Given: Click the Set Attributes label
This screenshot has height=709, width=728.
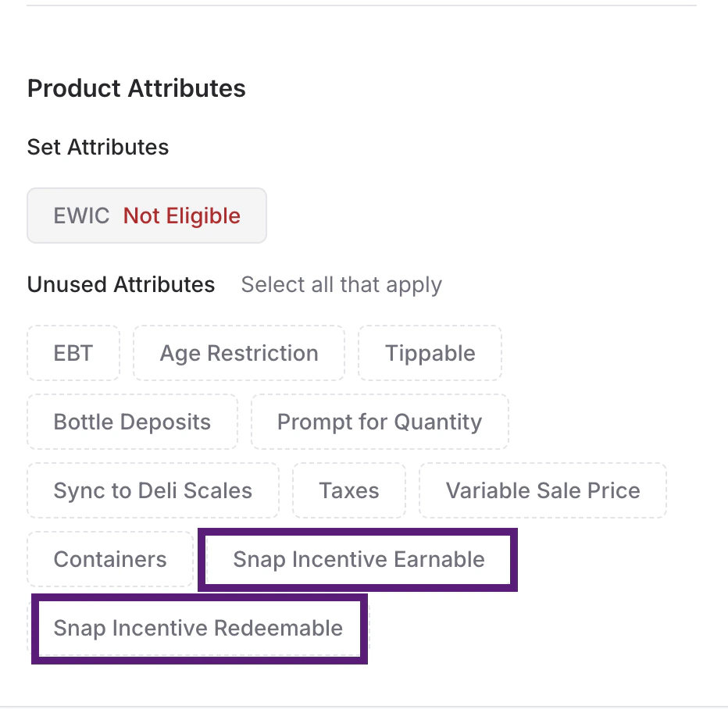Looking at the screenshot, I should [x=98, y=147].
